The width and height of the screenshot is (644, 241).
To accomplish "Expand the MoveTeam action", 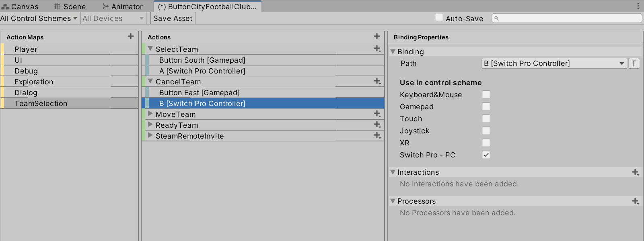I will (150, 114).
